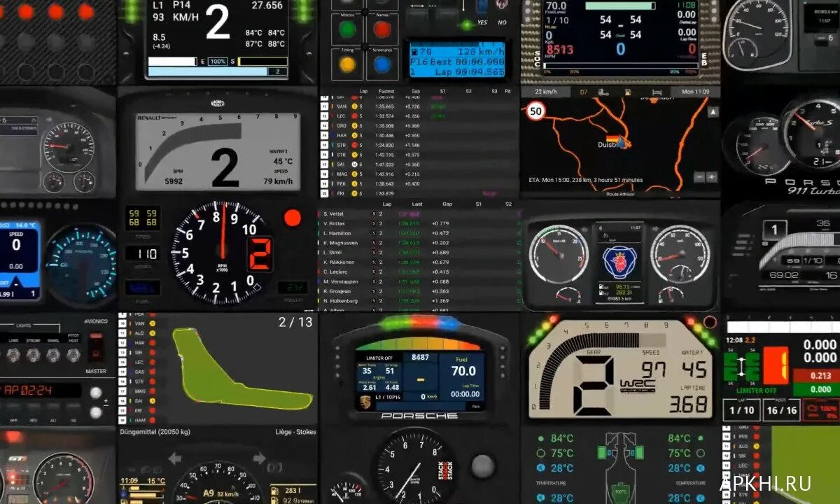The width and height of the screenshot is (840, 504).
Task: Click the white rev bar above 12:08
Action: tap(782, 327)
